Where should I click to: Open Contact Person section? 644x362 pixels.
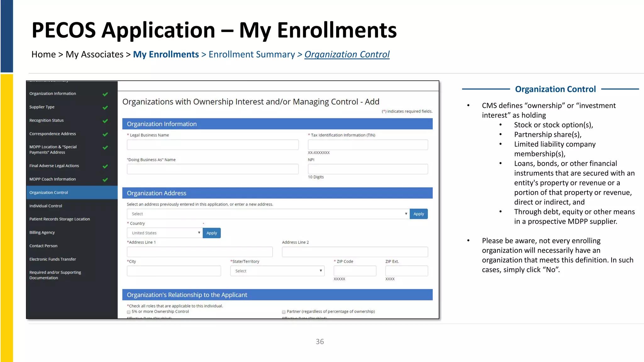[x=43, y=246]
